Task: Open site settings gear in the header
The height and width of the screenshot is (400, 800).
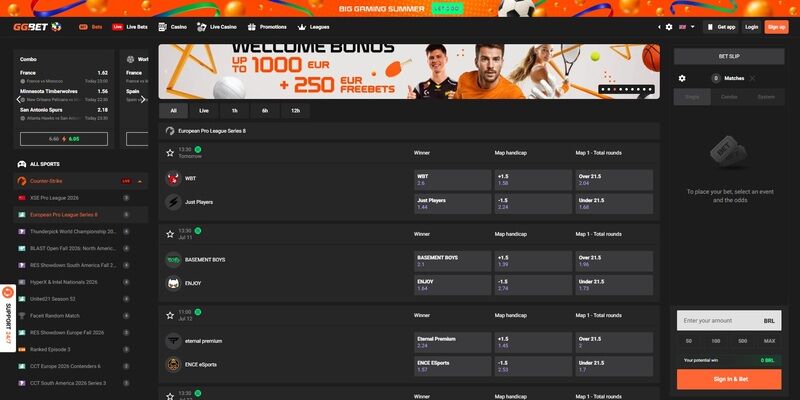Action: [x=669, y=27]
